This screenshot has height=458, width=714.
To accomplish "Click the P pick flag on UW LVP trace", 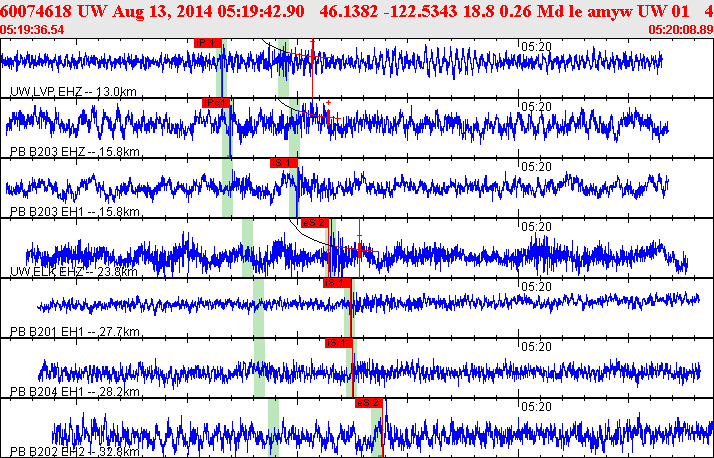I will (207, 42).
